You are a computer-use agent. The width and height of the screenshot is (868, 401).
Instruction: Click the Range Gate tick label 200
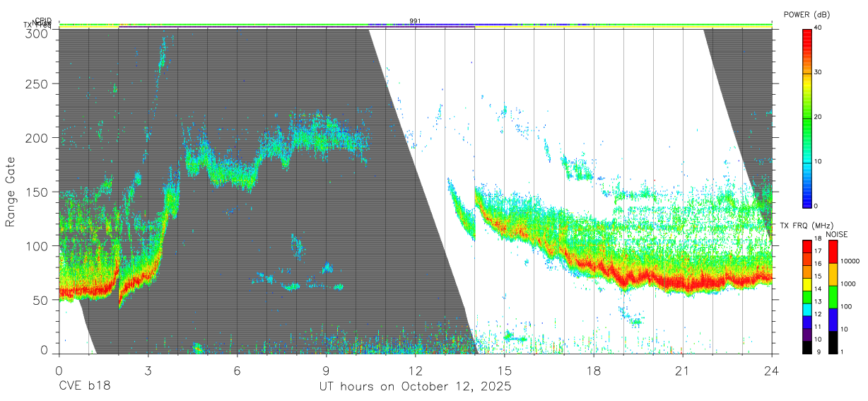coord(37,138)
